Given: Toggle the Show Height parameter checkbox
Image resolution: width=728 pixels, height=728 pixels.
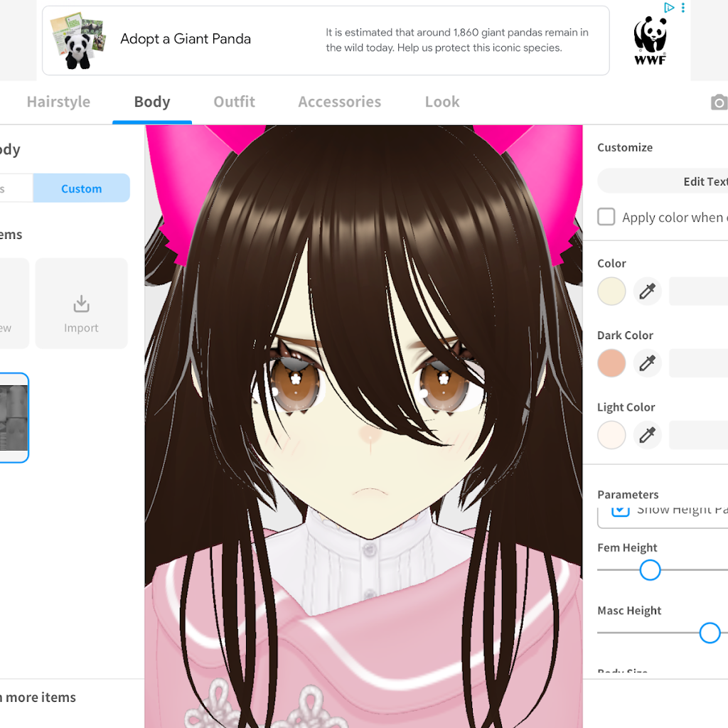Looking at the screenshot, I should (620, 511).
